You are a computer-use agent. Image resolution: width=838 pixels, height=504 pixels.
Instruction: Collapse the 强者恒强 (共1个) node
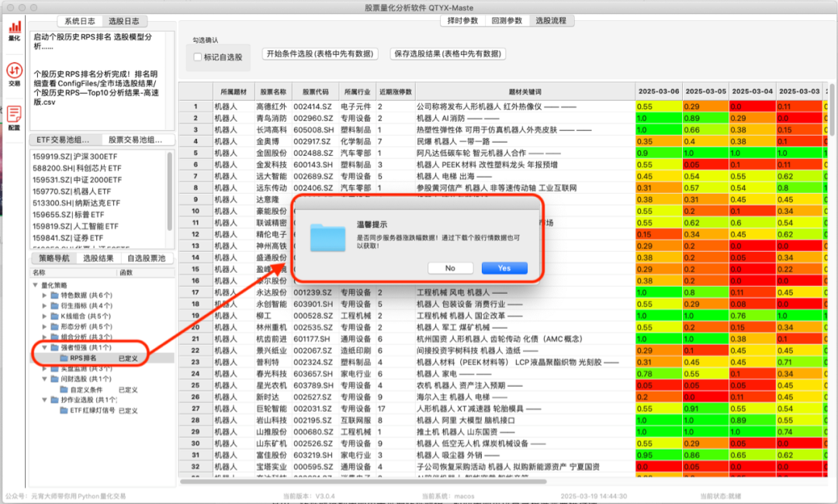44,347
